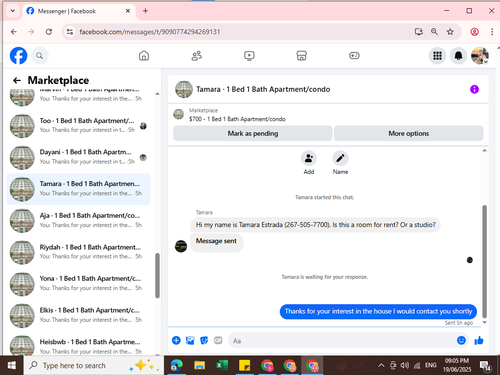Show hidden system tray icons

click(381, 365)
